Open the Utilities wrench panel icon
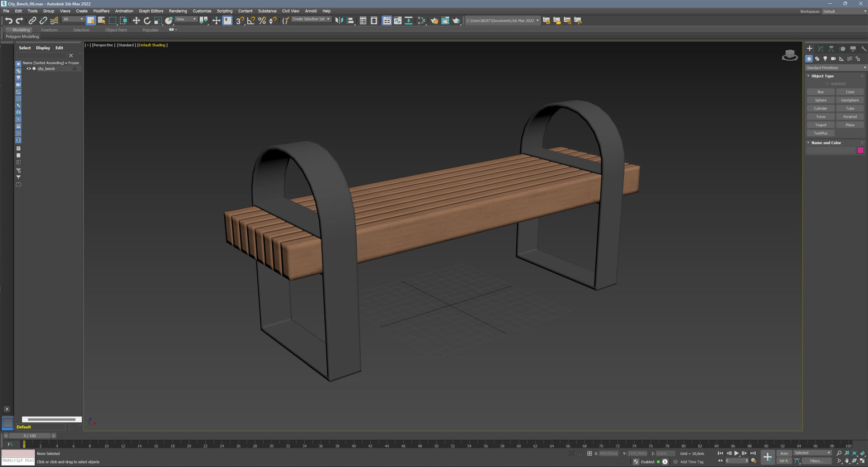The width and height of the screenshot is (868, 467). (863, 48)
